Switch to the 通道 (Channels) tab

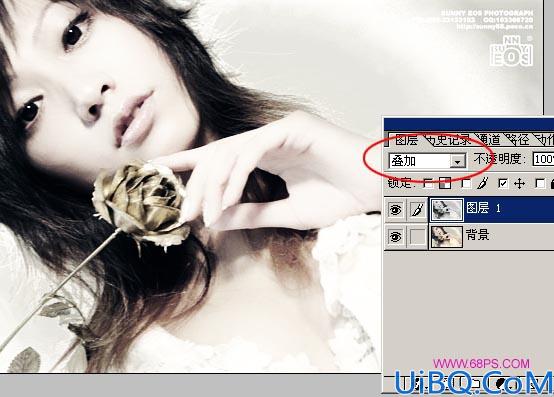click(490, 140)
